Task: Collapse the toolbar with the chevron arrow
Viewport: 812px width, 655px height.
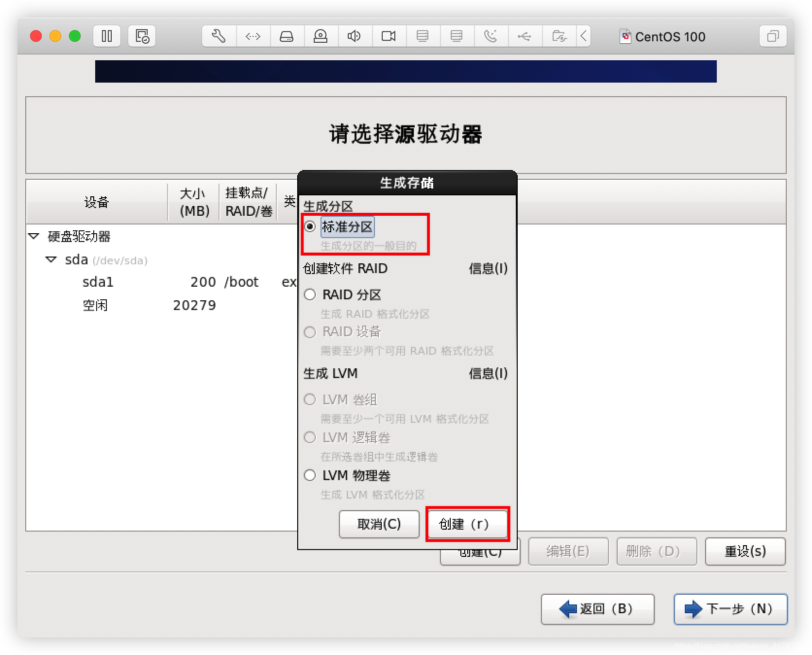Action: [584, 36]
